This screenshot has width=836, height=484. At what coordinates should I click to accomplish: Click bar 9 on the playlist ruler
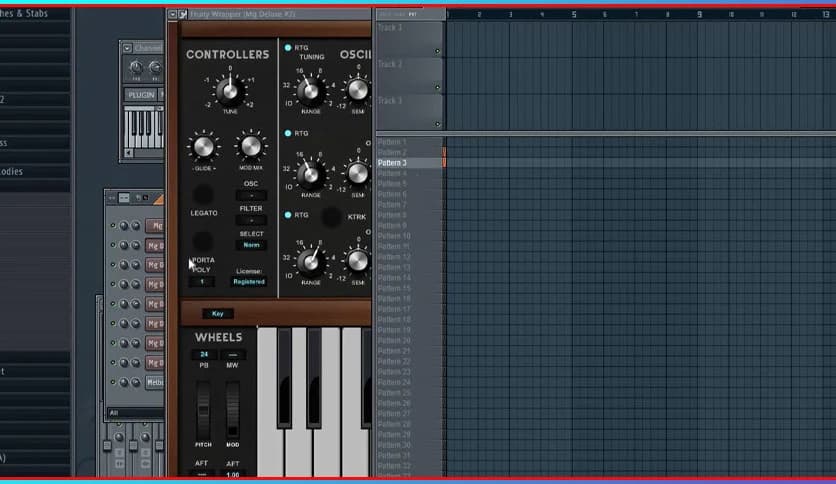[700, 14]
